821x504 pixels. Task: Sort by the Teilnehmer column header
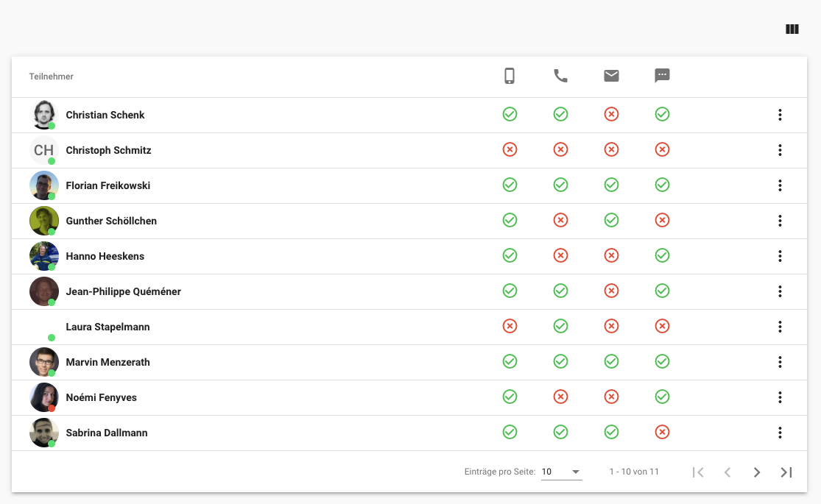[x=52, y=77]
